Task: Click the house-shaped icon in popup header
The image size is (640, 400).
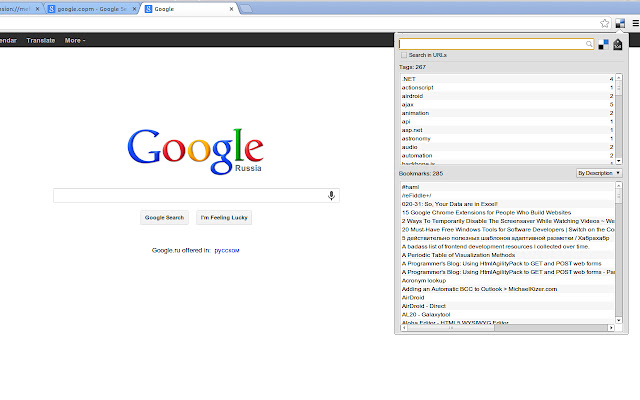Action: 618,44
